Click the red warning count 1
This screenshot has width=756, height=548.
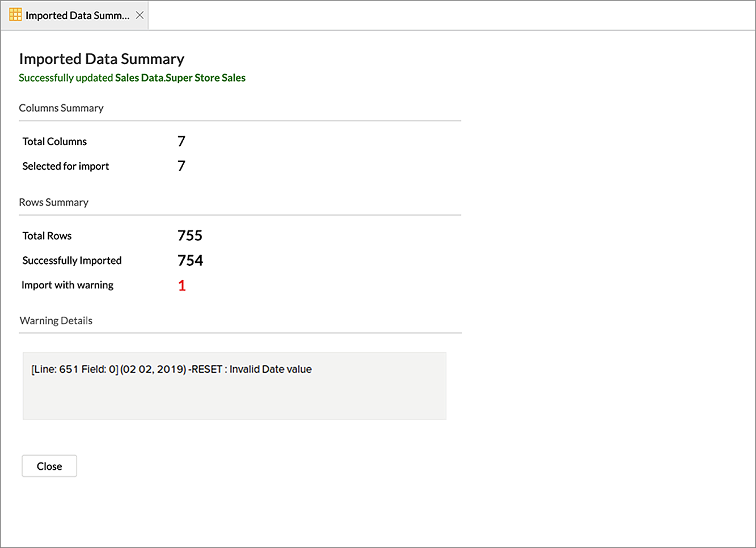pyautogui.click(x=182, y=286)
